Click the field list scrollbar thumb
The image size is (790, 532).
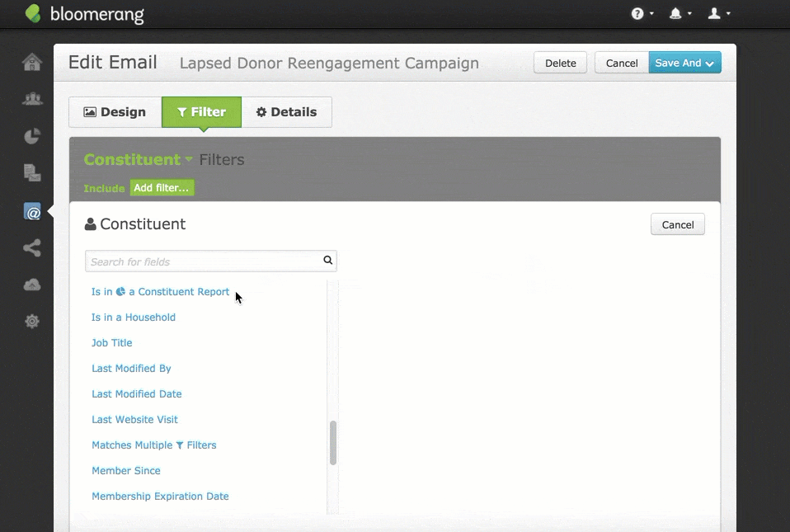pyautogui.click(x=333, y=443)
